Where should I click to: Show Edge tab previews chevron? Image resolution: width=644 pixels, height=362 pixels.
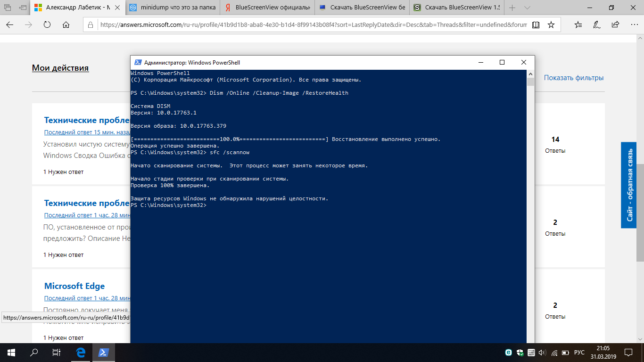click(x=527, y=8)
